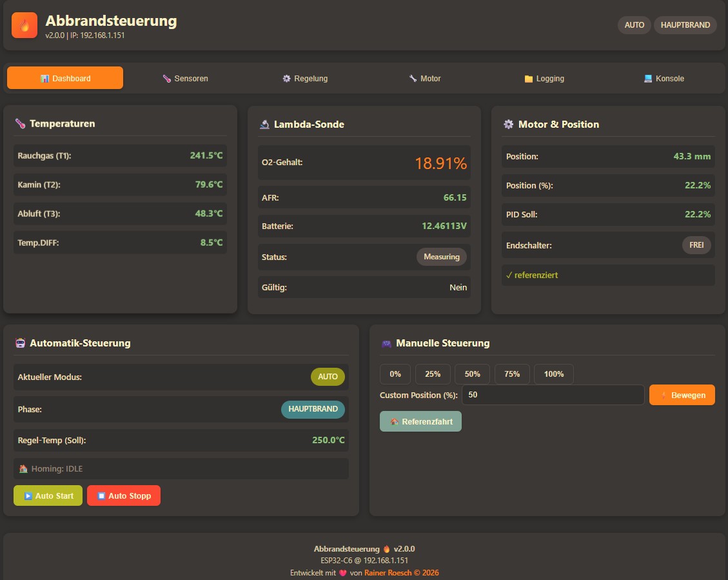Click the robot icon beside Automatik-Steuerung
The image size is (728, 580).
21,343
